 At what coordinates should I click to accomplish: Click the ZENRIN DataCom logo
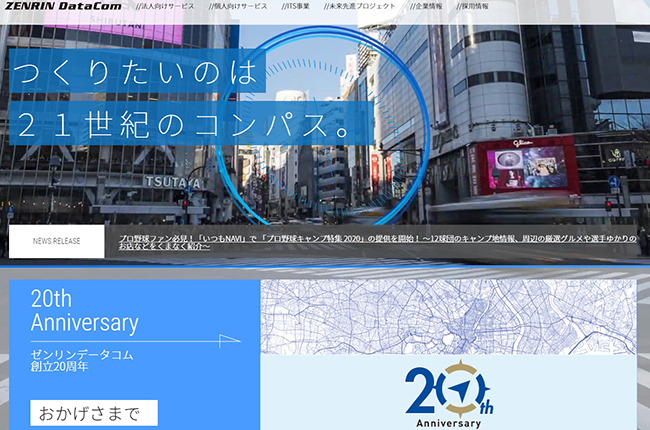(x=61, y=7)
